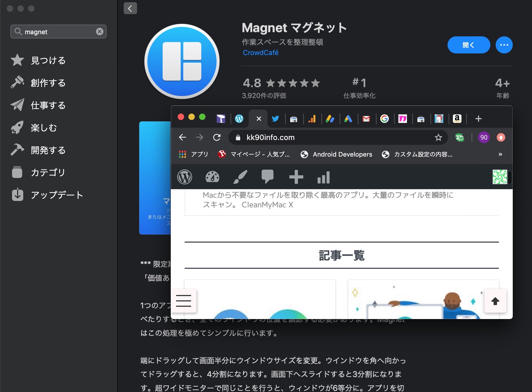Switch to the first browser tab
The image size is (532, 392).
click(x=221, y=119)
